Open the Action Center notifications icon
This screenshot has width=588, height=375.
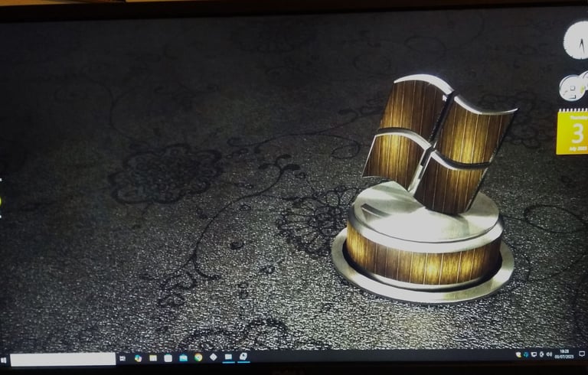pos(582,354)
